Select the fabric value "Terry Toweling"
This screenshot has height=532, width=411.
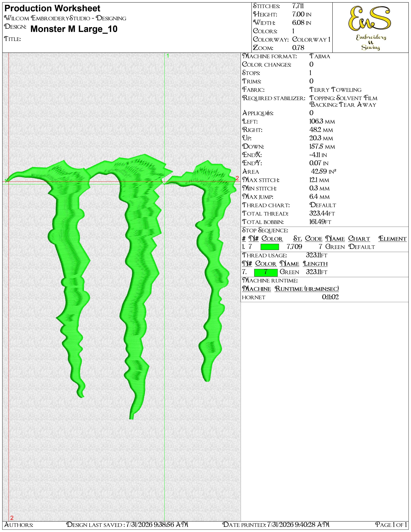pos(336,90)
